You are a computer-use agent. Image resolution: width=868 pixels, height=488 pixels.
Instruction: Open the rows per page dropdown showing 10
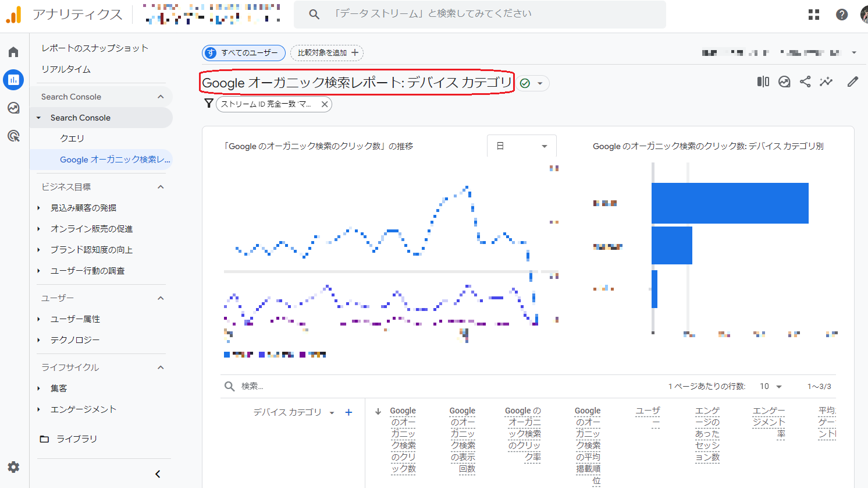click(770, 386)
